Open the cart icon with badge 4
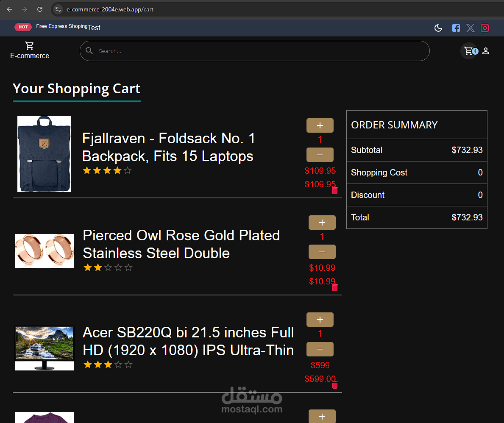The height and width of the screenshot is (423, 504). tap(469, 51)
